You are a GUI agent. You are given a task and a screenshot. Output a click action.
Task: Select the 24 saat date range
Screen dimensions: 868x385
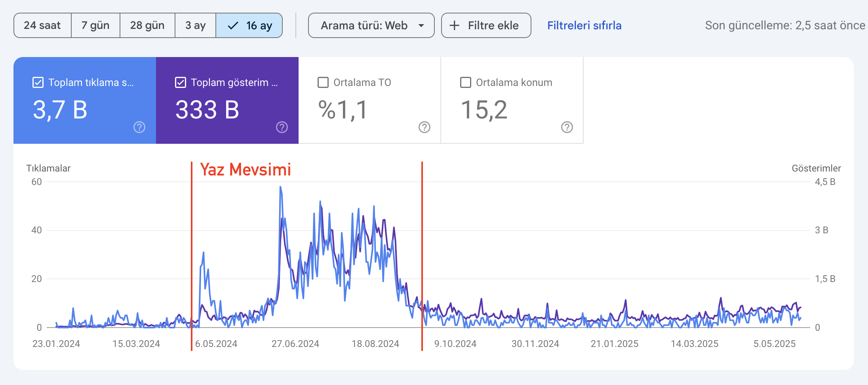click(42, 25)
